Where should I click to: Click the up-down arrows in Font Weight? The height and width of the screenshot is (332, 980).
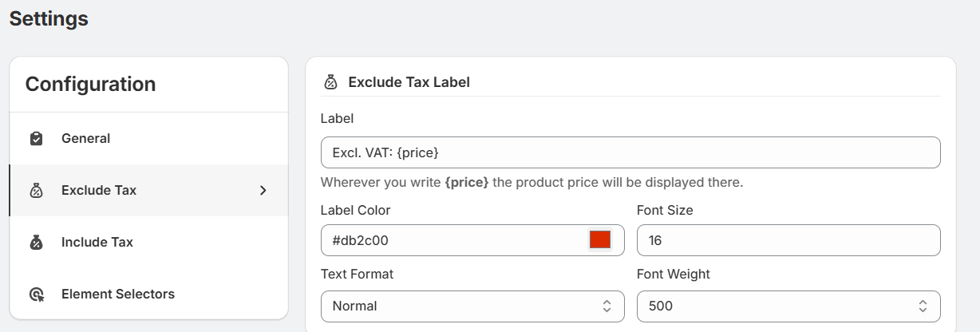tap(923, 306)
